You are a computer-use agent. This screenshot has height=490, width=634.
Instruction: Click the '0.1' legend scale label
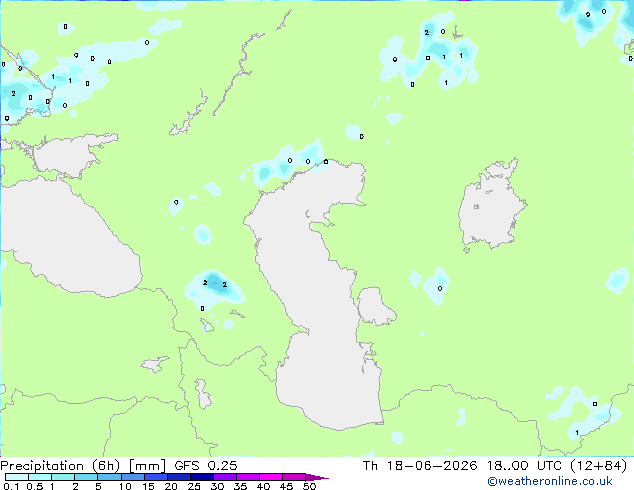(x=11, y=486)
